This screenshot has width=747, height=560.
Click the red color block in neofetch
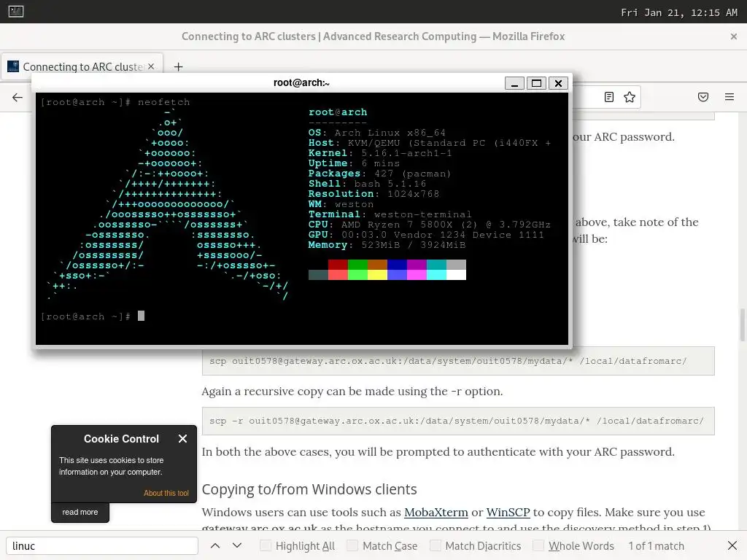pyautogui.click(x=338, y=264)
